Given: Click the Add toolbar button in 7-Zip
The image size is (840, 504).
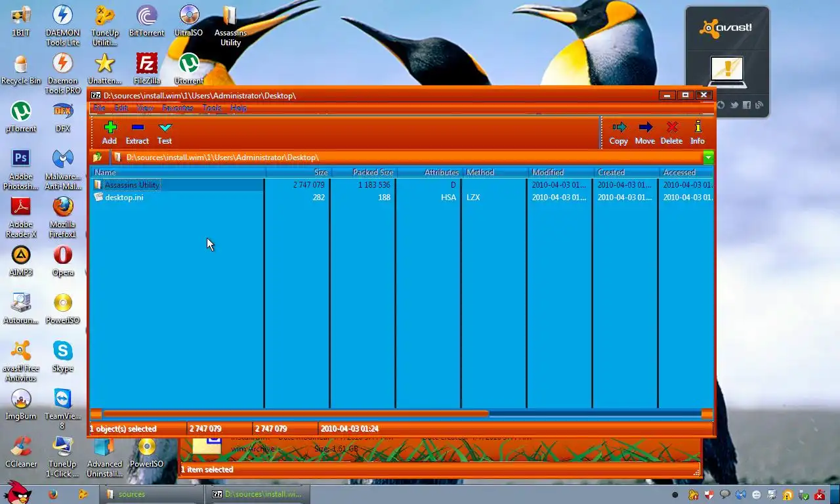Looking at the screenshot, I should [110, 133].
